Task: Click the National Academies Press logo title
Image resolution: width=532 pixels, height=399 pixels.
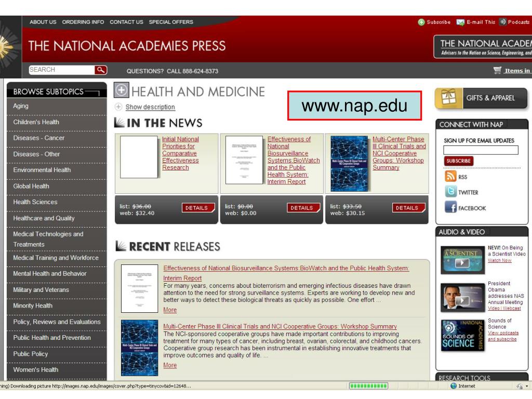Action: click(x=127, y=46)
